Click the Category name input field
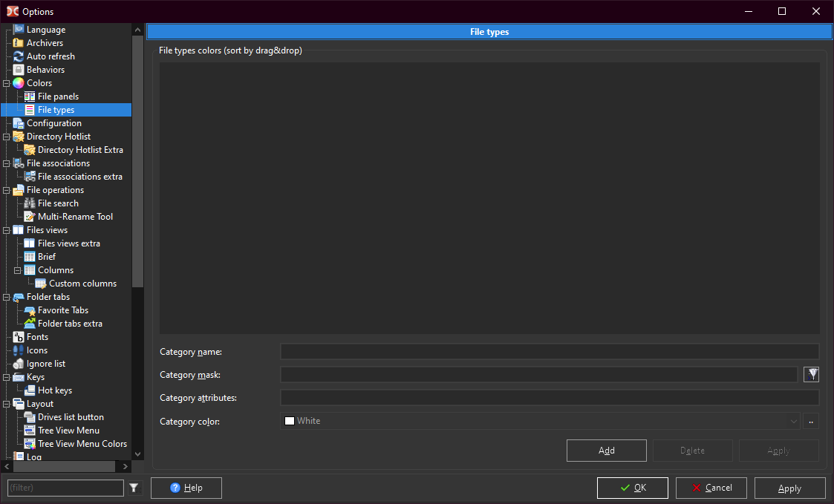 click(x=550, y=352)
